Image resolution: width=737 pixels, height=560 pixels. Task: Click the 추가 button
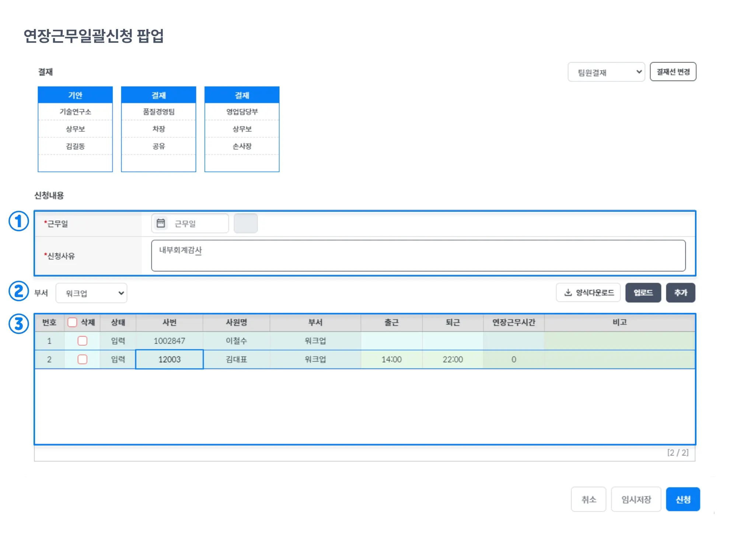[x=680, y=293]
